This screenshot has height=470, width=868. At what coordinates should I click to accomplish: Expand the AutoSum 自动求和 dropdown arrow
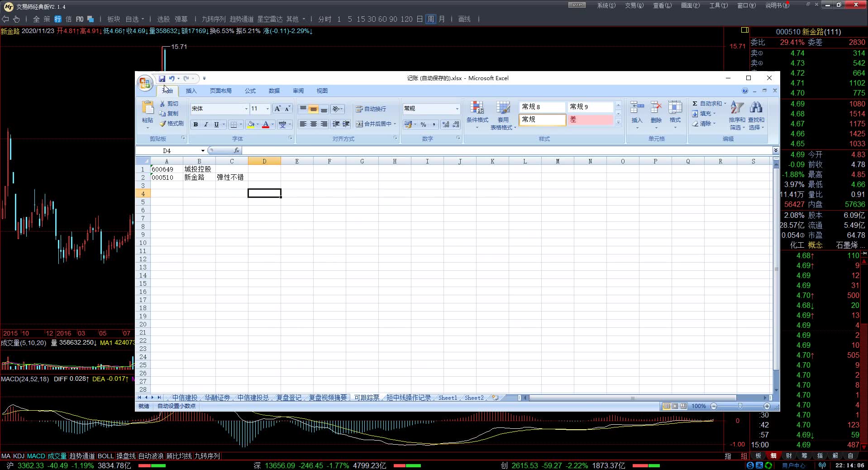(725, 104)
